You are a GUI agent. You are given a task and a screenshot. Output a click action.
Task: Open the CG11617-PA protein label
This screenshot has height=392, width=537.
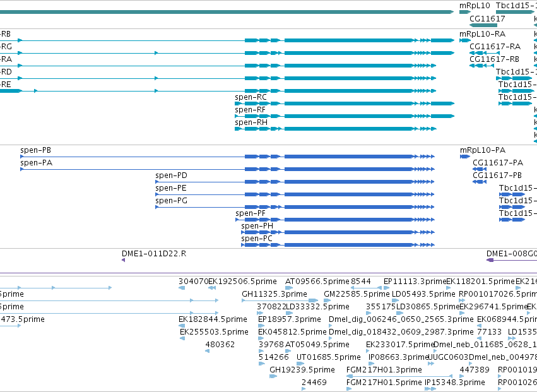tap(498, 163)
